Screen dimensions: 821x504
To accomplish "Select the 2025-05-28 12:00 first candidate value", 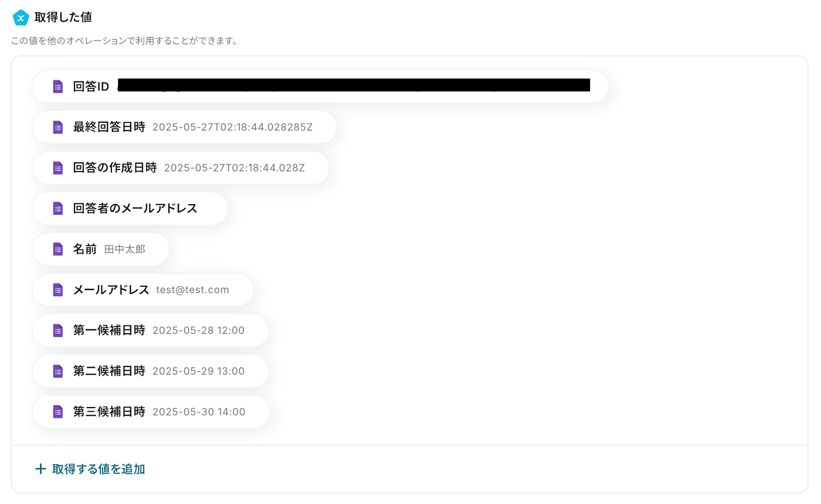I will tap(199, 331).
